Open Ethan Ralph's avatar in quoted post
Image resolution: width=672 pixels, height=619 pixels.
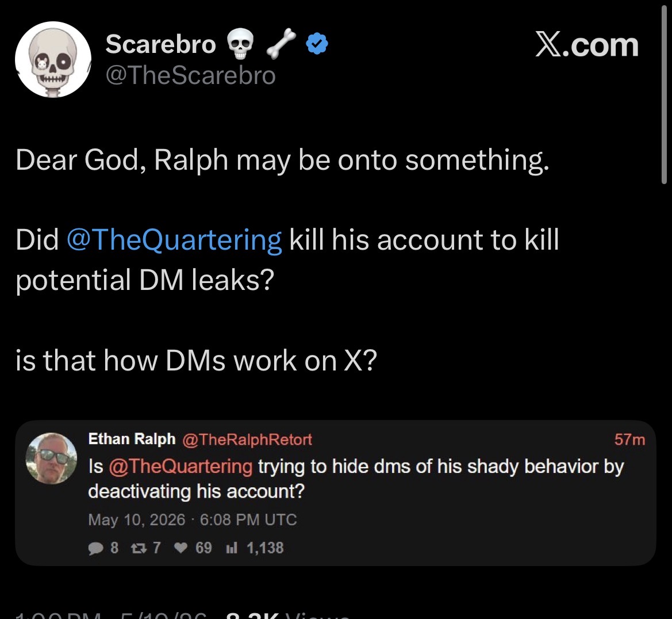coord(51,458)
